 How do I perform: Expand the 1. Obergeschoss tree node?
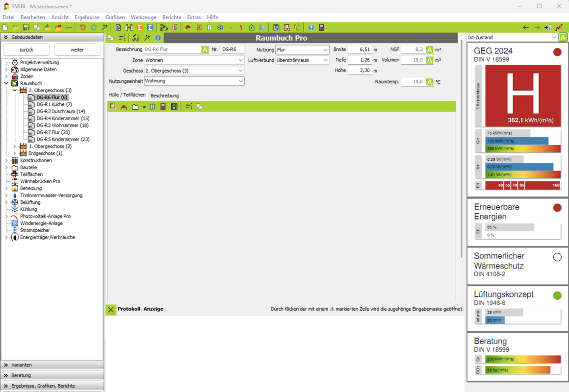(x=15, y=147)
